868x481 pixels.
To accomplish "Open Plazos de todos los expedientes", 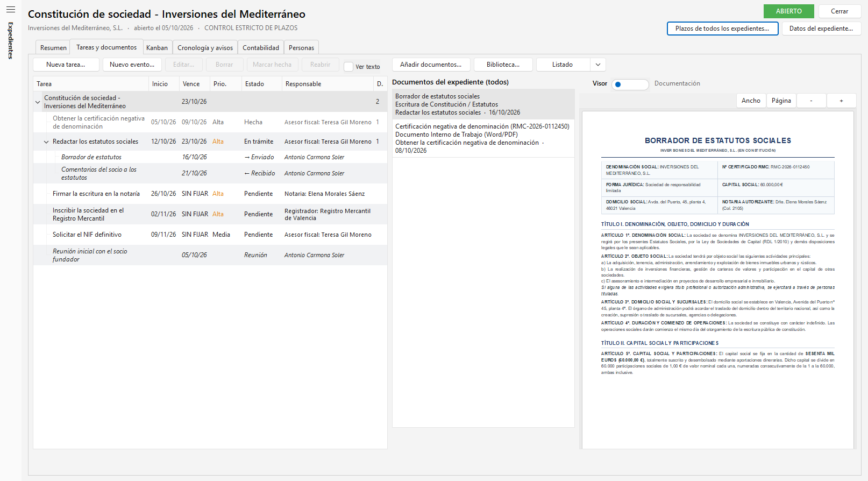I will 722,29.
